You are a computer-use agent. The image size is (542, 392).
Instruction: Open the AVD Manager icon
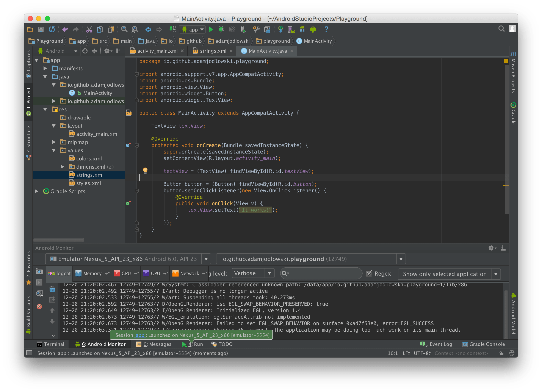pos(291,29)
